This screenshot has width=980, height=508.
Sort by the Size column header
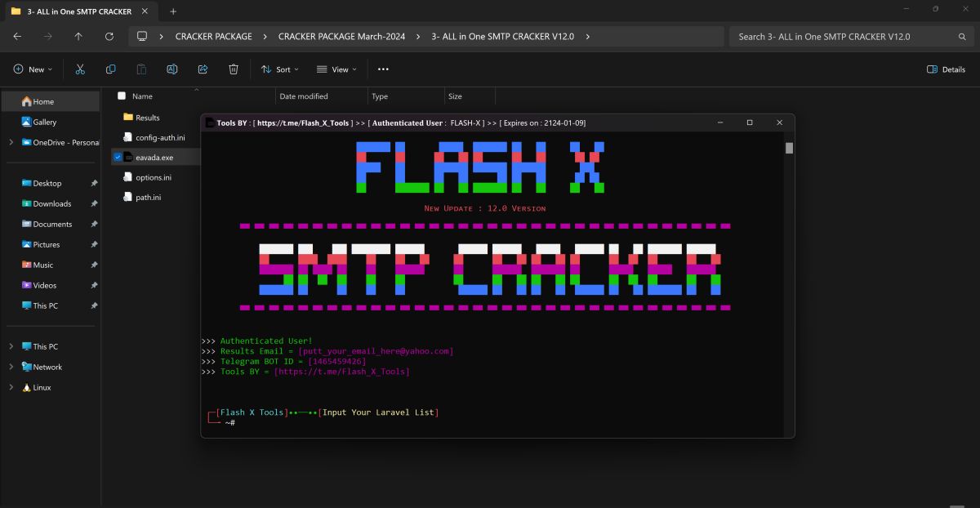coord(455,96)
